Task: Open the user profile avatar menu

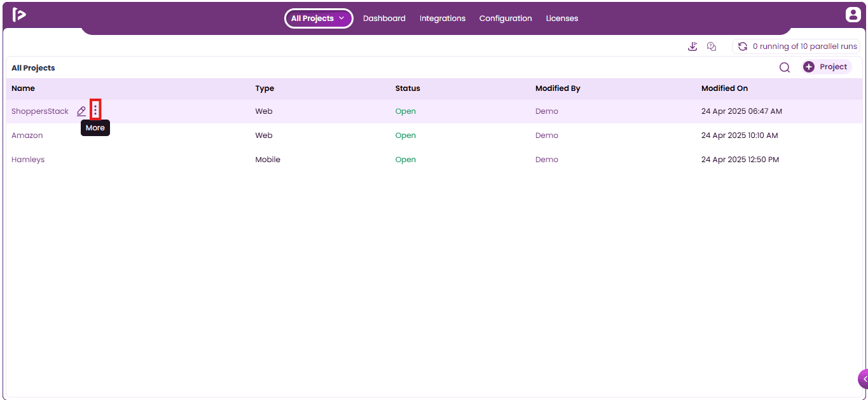Action: pos(853,15)
